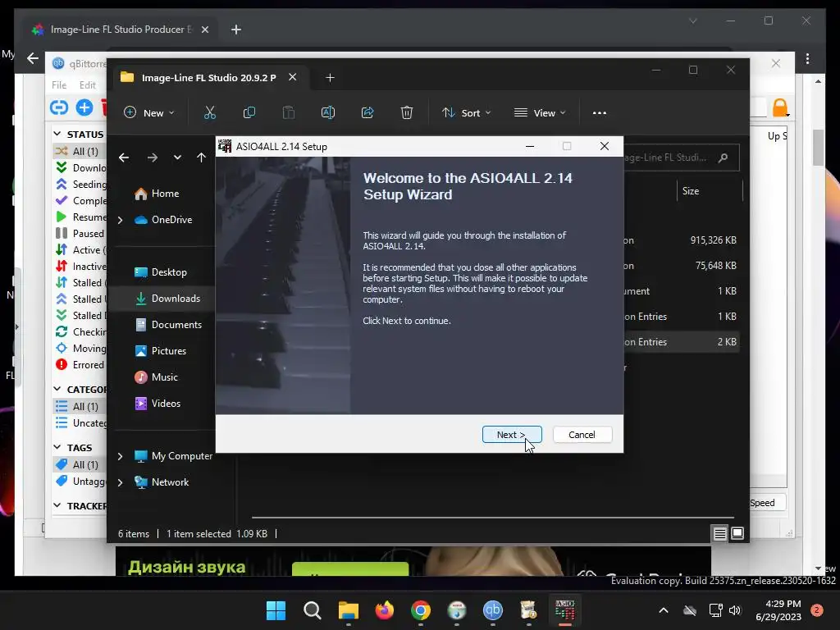Cancel the ASIO4ALL Setup wizard
This screenshot has height=630, width=840.
pyautogui.click(x=582, y=435)
